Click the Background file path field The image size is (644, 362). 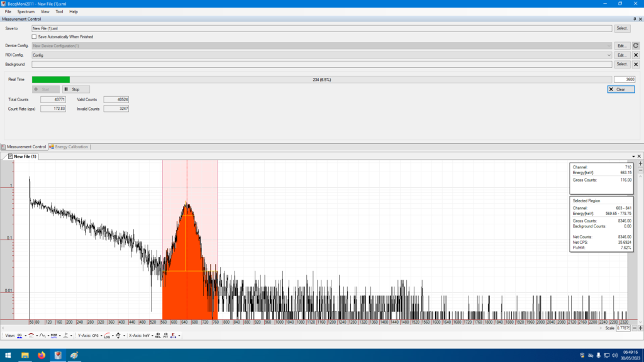(x=322, y=65)
